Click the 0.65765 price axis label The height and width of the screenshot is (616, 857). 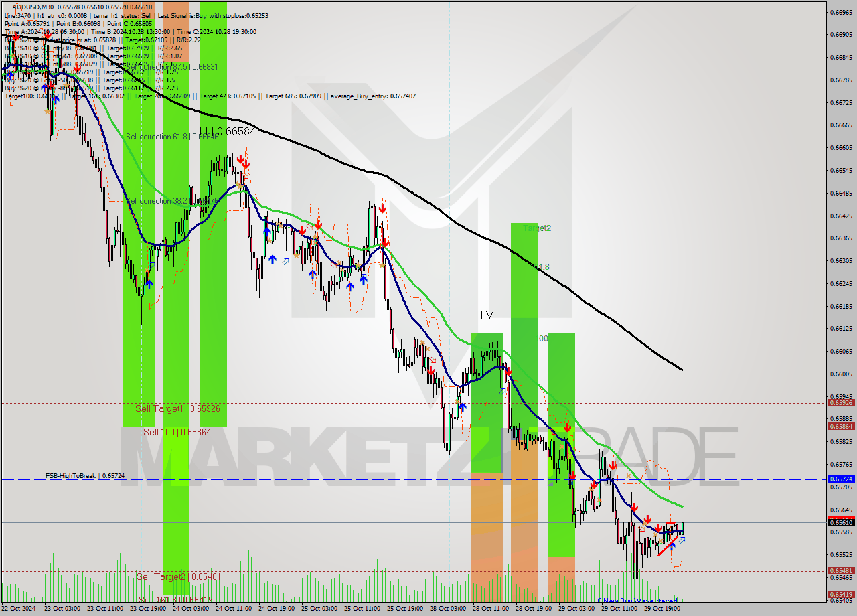(x=841, y=464)
